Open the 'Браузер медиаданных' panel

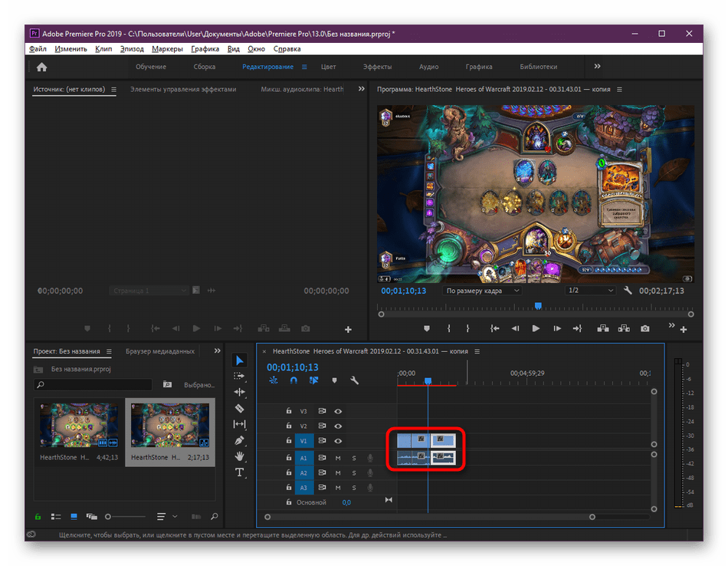(x=160, y=351)
